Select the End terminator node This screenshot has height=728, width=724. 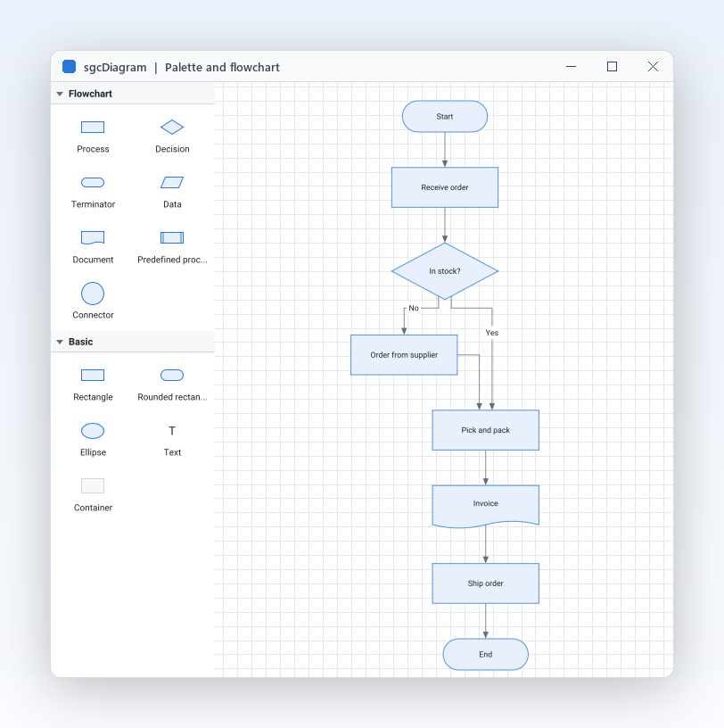coord(485,654)
